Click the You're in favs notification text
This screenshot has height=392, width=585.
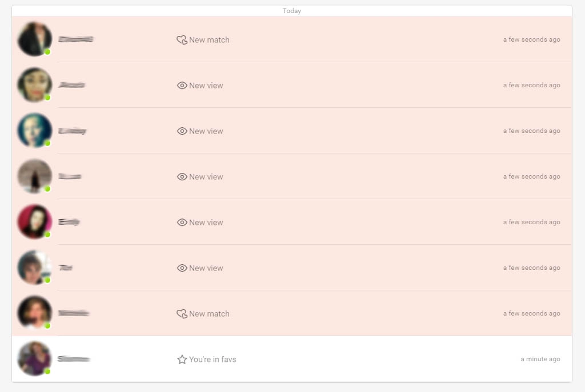[x=213, y=359]
